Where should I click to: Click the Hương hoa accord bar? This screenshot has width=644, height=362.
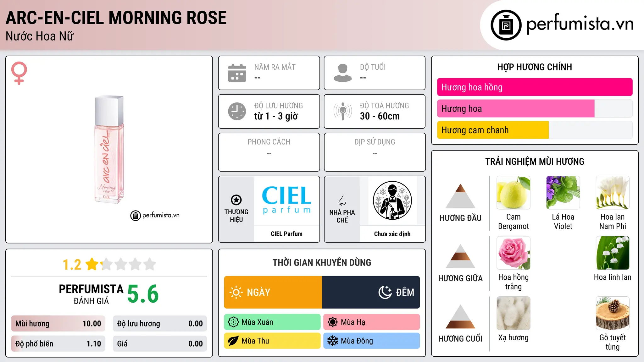[x=535, y=108]
